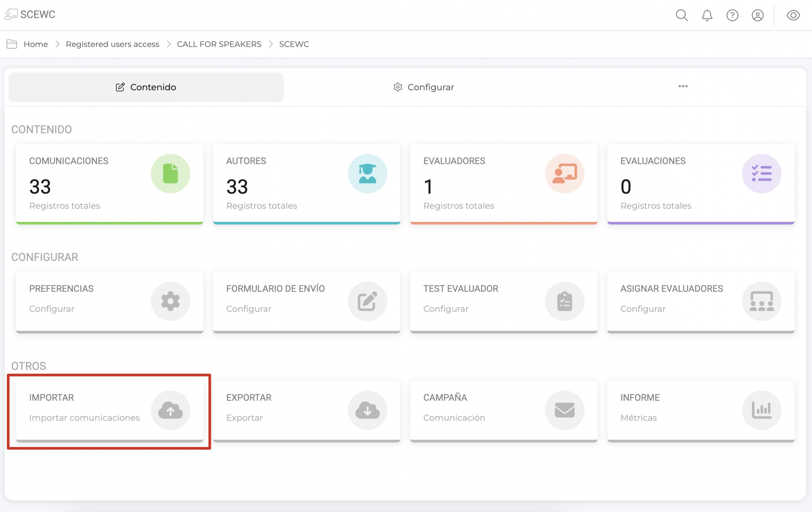This screenshot has height=512, width=812.
Task: Click 'Registros totales' under Evaluaciones
Action: pos(656,206)
